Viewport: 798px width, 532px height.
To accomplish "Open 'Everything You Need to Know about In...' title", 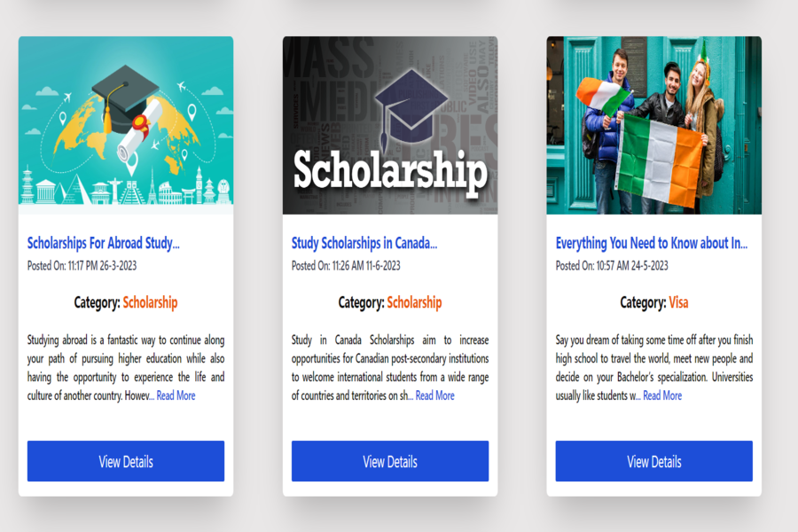I will point(652,243).
